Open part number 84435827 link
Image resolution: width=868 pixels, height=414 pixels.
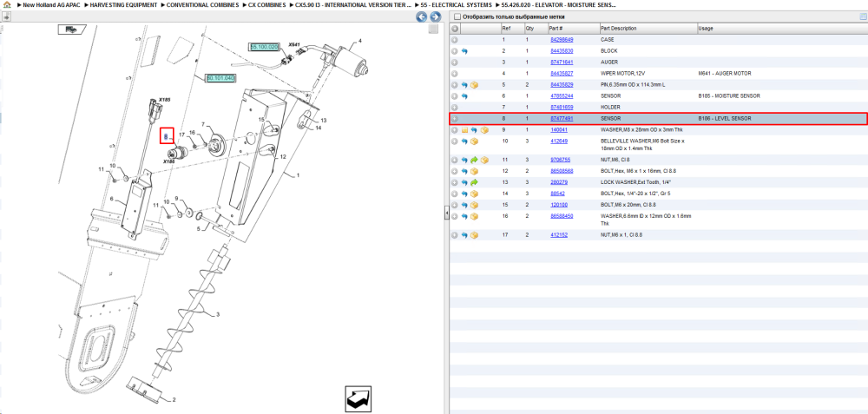pos(562,74)
